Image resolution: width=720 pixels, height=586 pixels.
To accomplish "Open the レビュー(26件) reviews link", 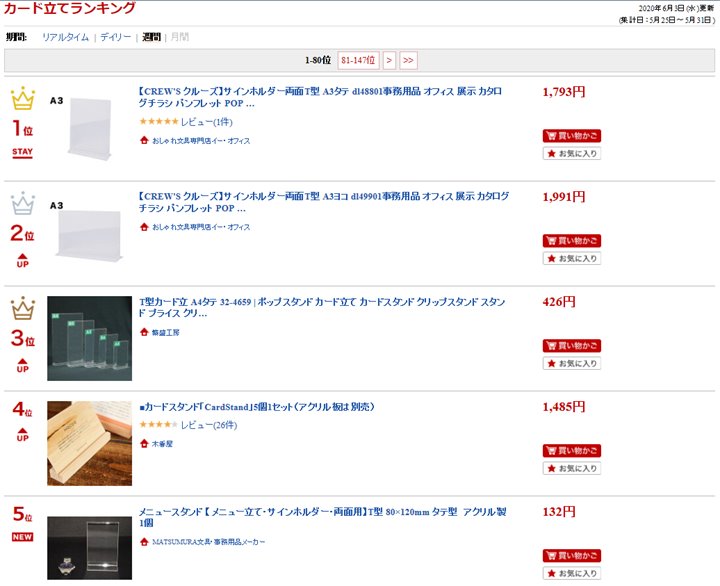I will [x=209, y=425].
